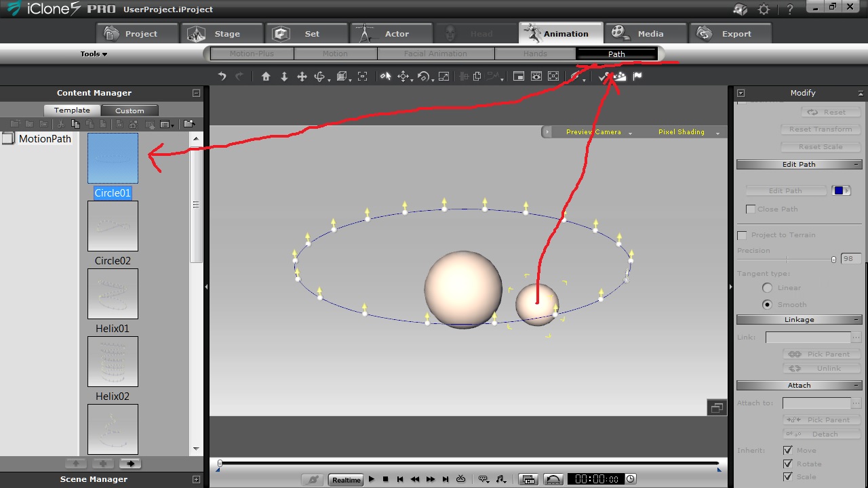Click the Play button

[372, 479]
